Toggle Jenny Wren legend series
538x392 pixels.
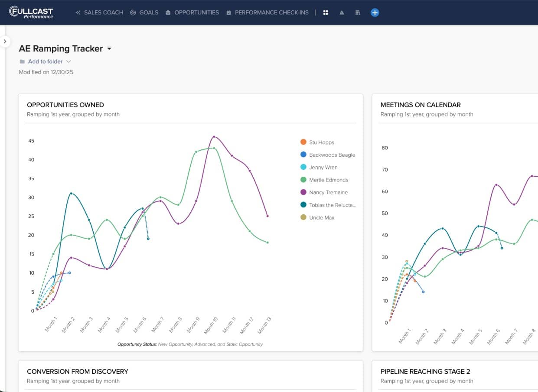[x=319, y=167]
